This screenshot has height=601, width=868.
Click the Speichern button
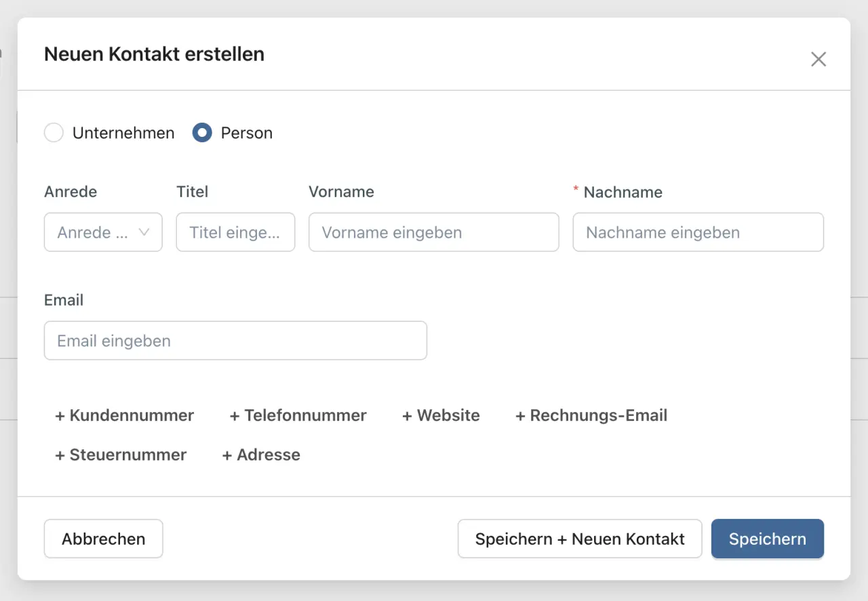tap(767, 539)
